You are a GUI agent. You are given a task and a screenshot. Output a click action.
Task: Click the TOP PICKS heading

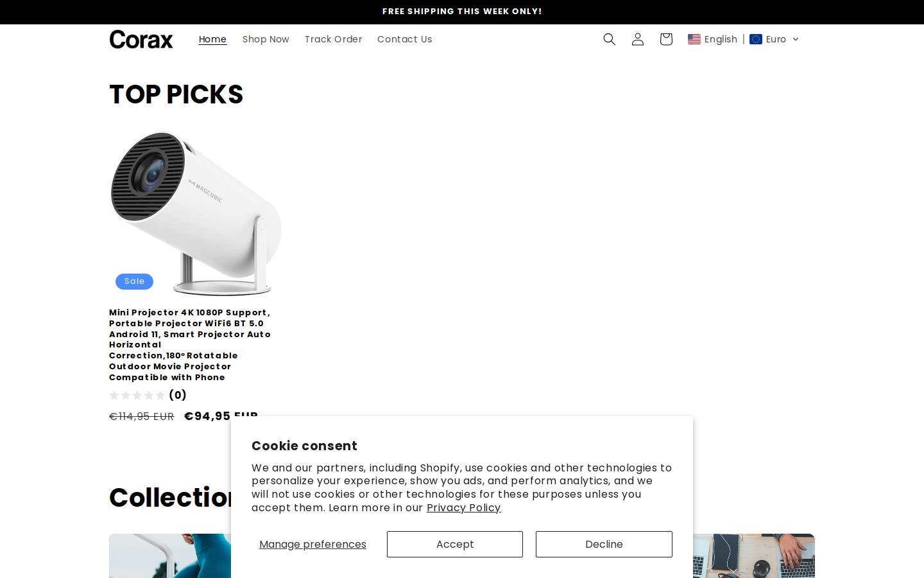[x=176, y=94]
